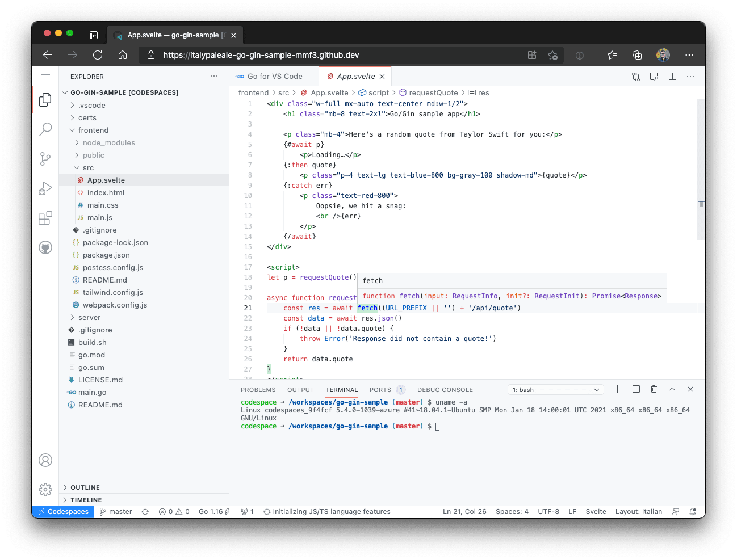Image resolution: width=737 pixels, height=560 pixels.
Task: Open the Explorer view in activity bar
Action: coord(45,100)
